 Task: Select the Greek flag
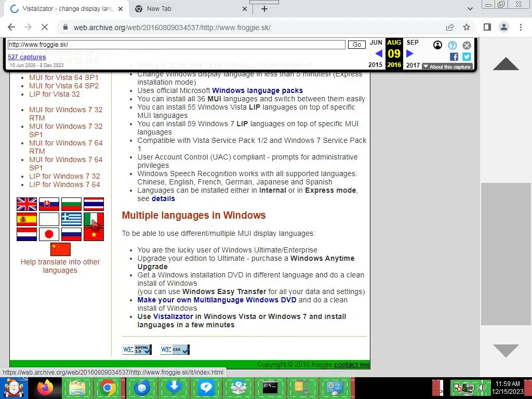coord(71,219)
